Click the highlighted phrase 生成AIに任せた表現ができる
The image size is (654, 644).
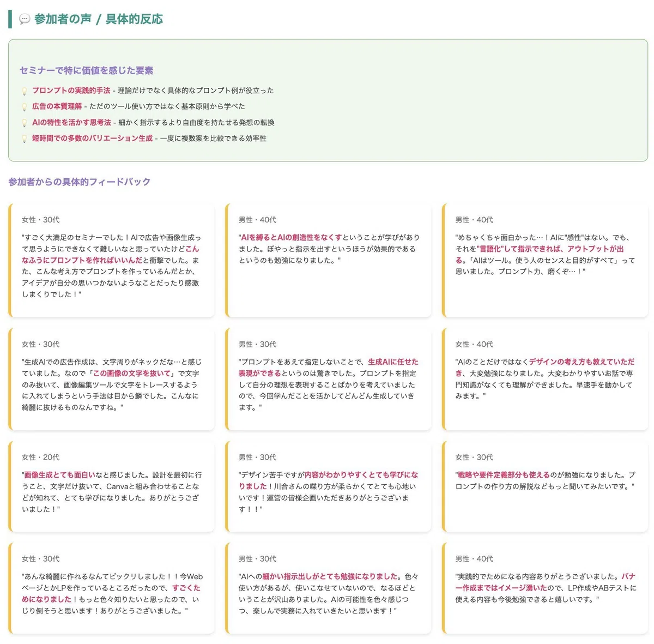(x=328, y=368)
